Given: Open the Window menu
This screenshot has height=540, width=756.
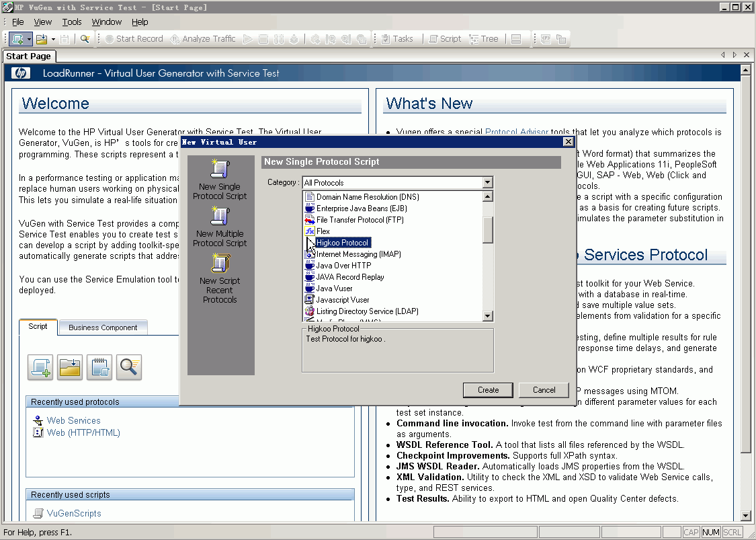Looking at the screenshot, I should 107,22.
